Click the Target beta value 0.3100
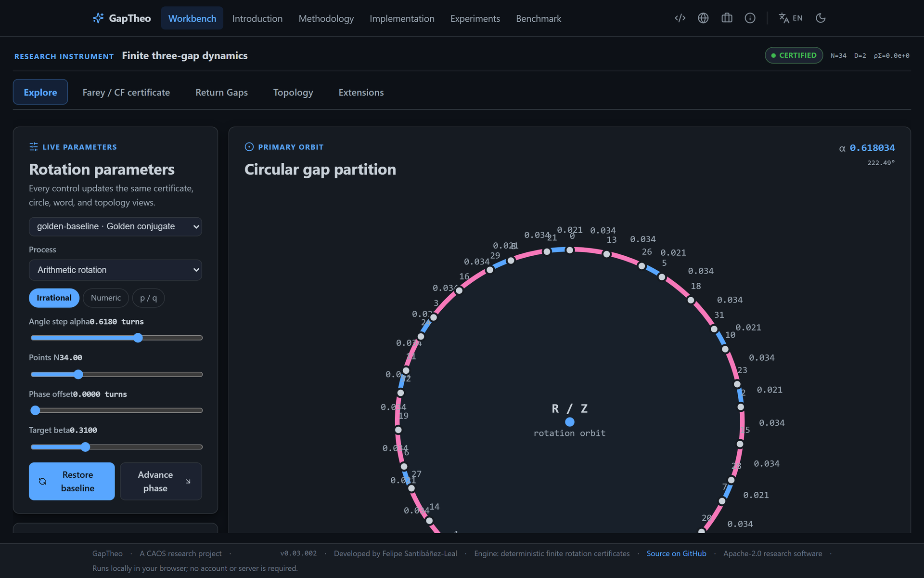The height and width of the screenshot is (578, 924). (x=83, y=431)
